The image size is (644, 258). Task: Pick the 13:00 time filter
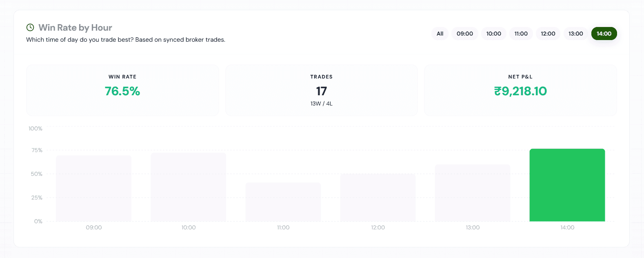[576, 34]
